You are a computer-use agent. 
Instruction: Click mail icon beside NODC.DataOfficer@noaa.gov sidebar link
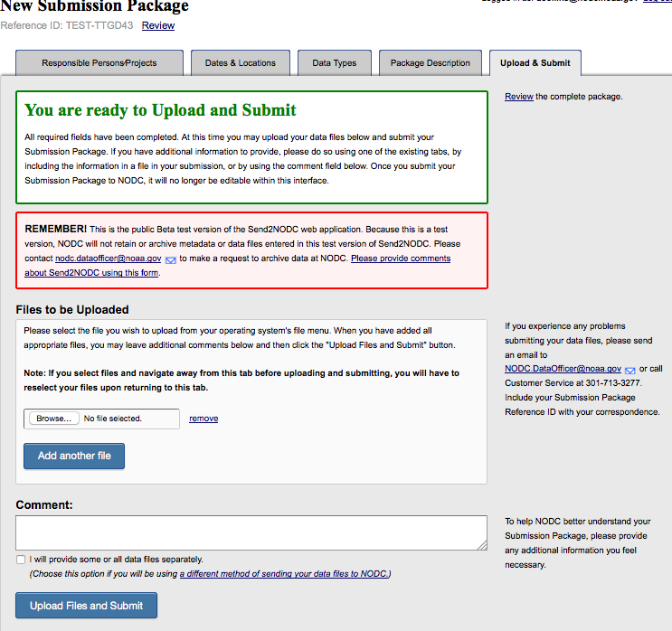point(630,371)
